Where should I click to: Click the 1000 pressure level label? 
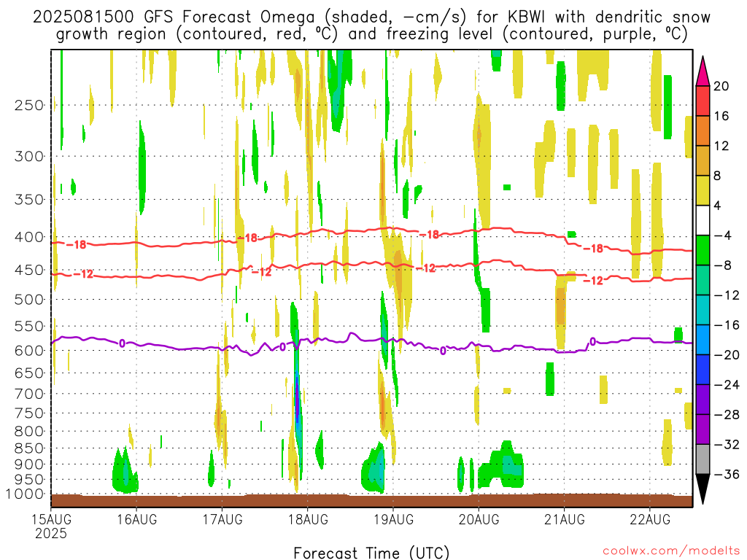pos(26,494)
